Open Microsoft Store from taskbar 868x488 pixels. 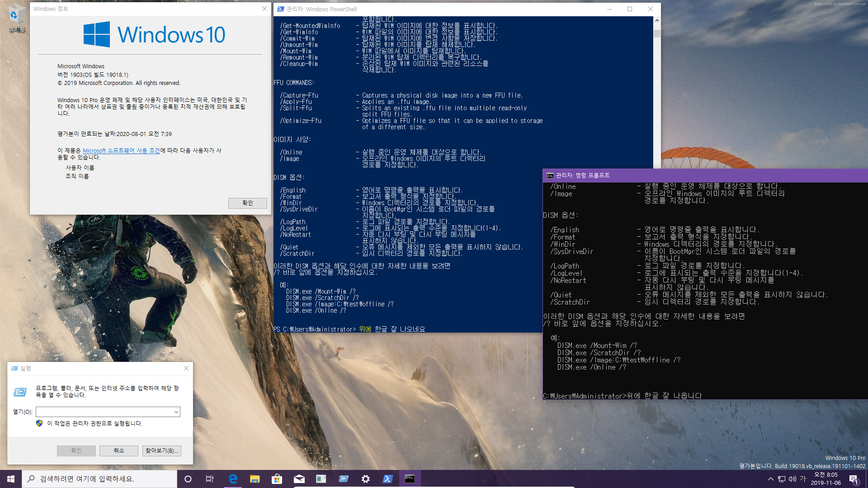(277, 479)
